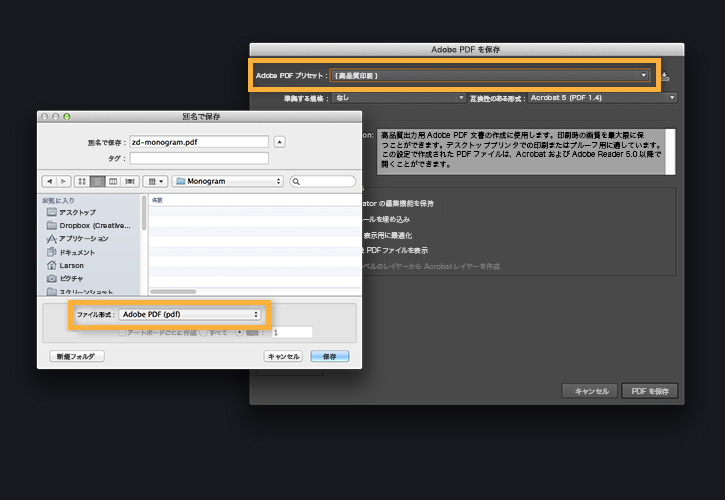Viewport: 725px width, 500px height.
Task: Open the Adobe PDF プリセット dropdown
Action: tap(490, 75)
